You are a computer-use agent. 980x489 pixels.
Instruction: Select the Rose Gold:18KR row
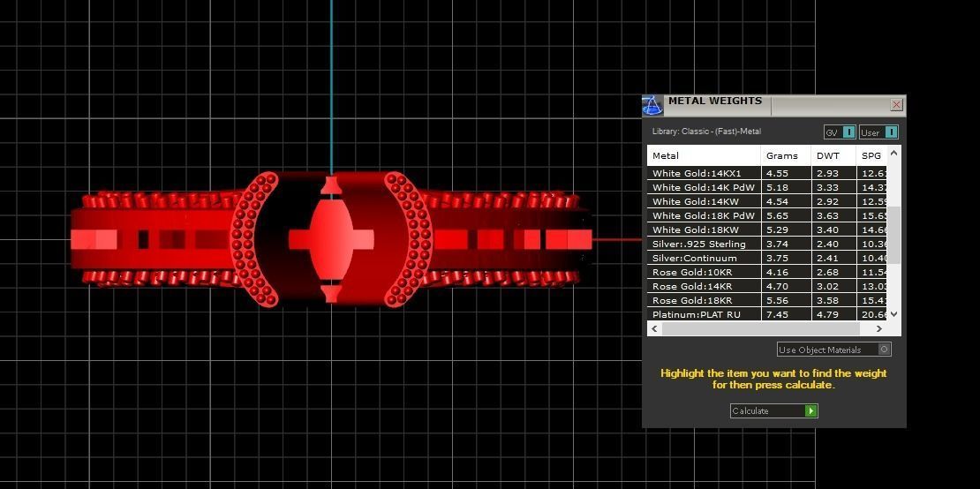(767, 300)
